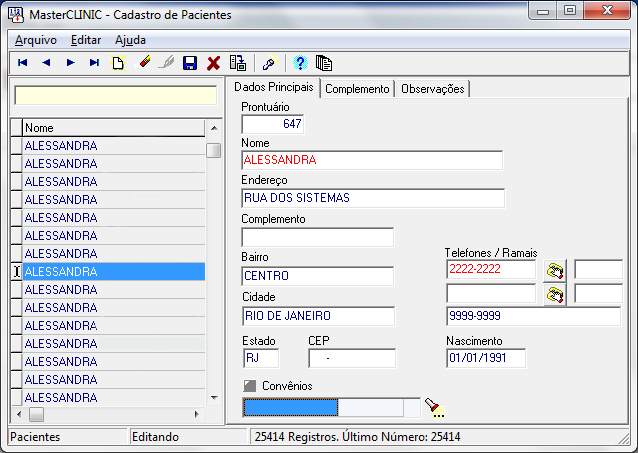Click the eraser icon in toolbar
Image resolution: width=638 pixels, height=453 pixels.
143,63
